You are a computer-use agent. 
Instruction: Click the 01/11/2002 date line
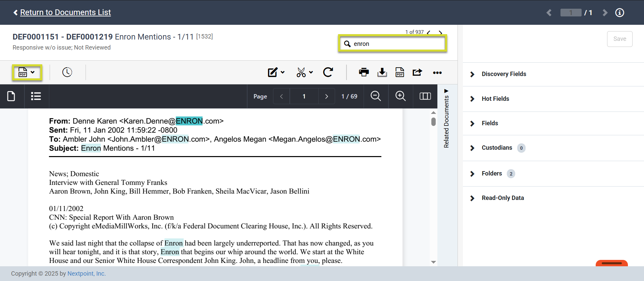[66, 209]
